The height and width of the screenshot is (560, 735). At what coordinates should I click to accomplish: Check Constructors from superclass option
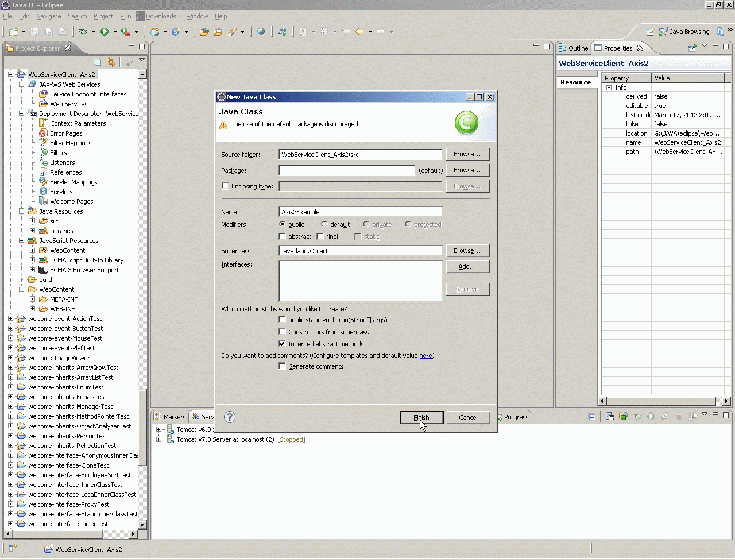click(282, 331)
